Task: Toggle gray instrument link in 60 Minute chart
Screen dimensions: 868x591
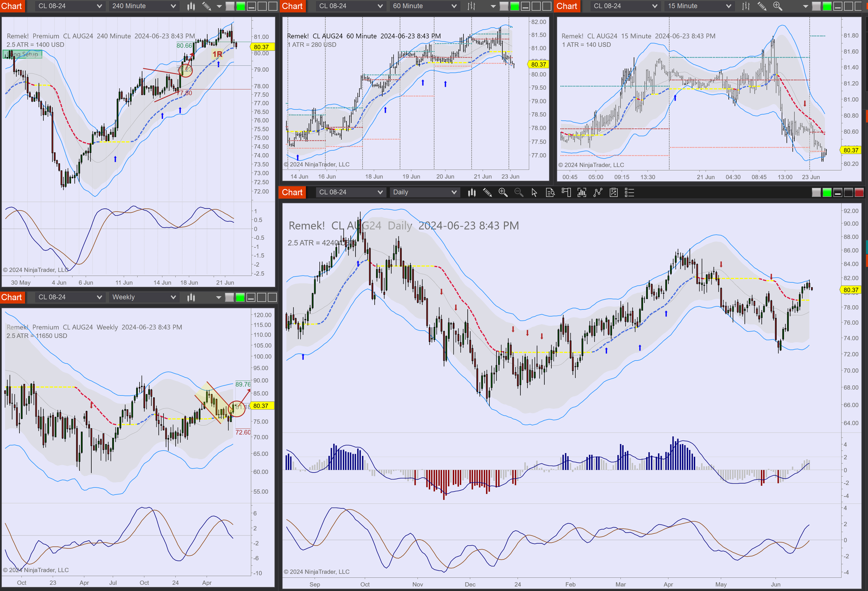Action: 504,6
